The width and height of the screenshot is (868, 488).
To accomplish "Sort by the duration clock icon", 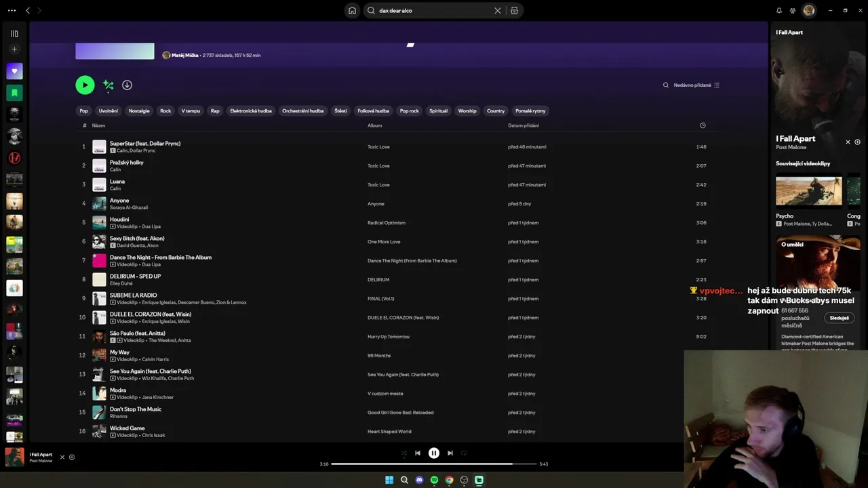I will pos(703,125).
